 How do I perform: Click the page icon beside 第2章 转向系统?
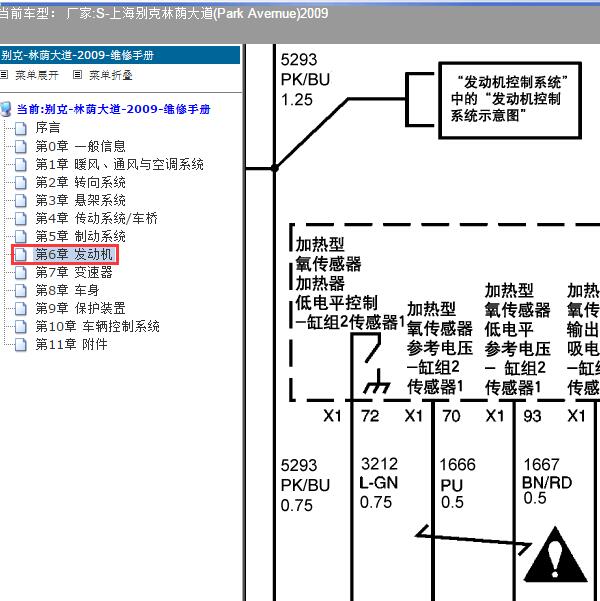pos(21,182)
